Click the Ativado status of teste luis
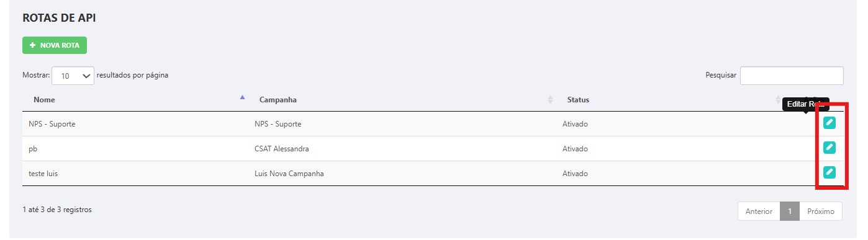Image resolution: width=868 pixels, height=240 pixels. 575,174
